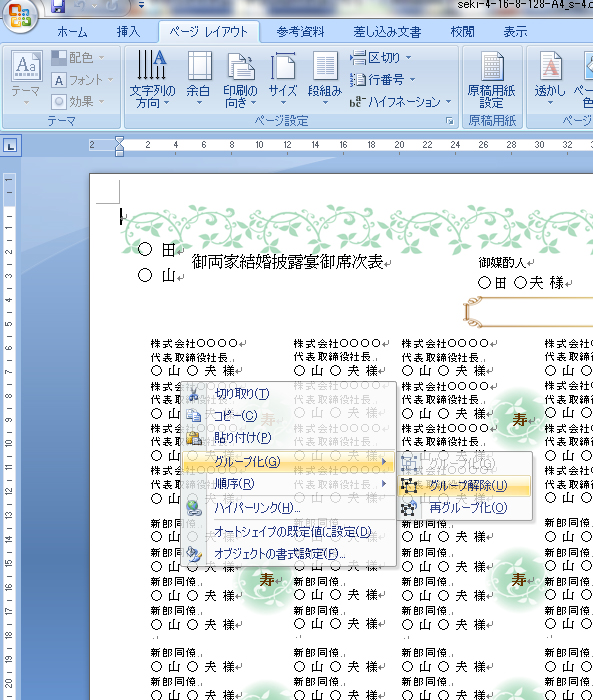Open the 区切り breaks dropdown
593x700 pixels.
click(x=380, y=58)
